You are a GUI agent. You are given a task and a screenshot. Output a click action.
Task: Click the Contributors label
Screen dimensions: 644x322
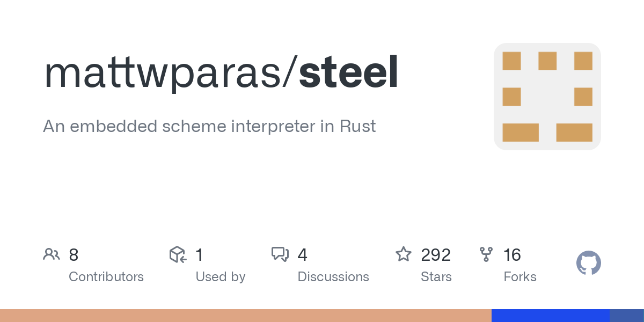(x=106, y=277)
